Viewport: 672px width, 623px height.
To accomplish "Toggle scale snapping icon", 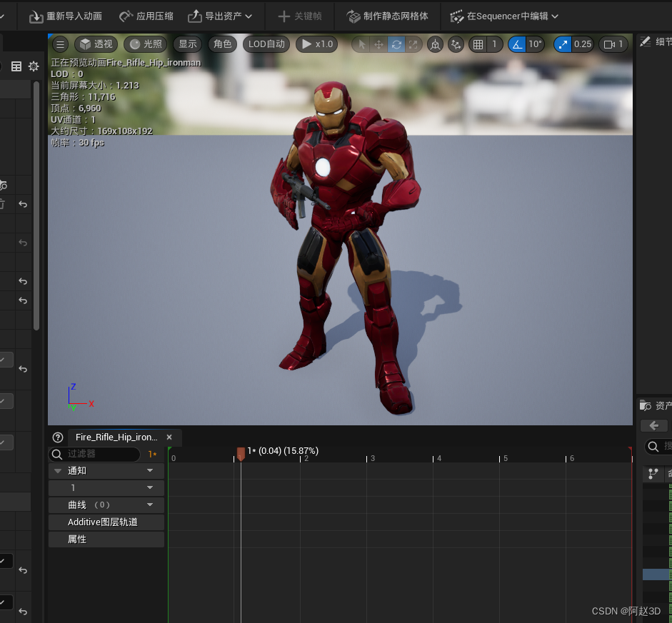I will (x=563, y=44).
